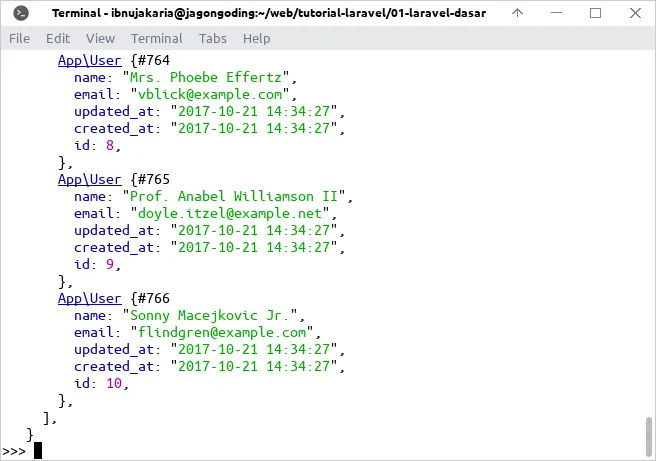Minimize the terminal window
The image size is (656, 461).
coord(556,13)
